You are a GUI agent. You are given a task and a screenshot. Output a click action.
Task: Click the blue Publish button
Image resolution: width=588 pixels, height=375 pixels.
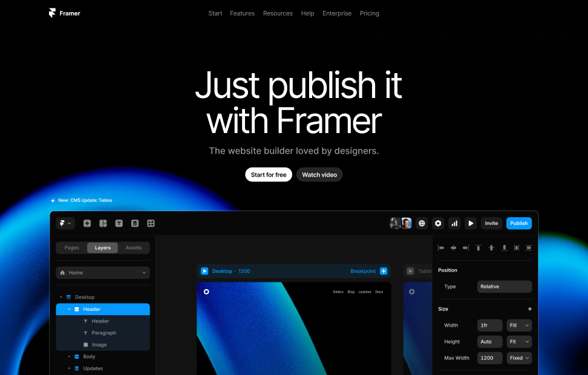click(x=519, y=223)
